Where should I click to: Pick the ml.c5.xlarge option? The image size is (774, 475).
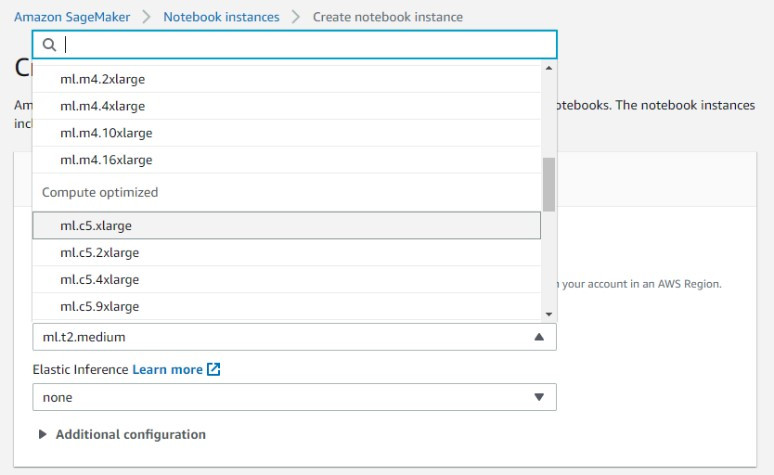coord(286,226)
